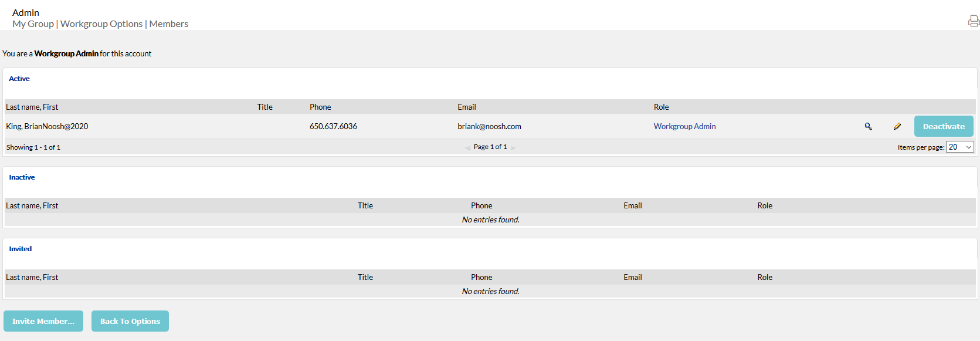Click the briank@noosh.com email address
The image size is (980, 341).
pyautogui.click(x=489, y=126)
